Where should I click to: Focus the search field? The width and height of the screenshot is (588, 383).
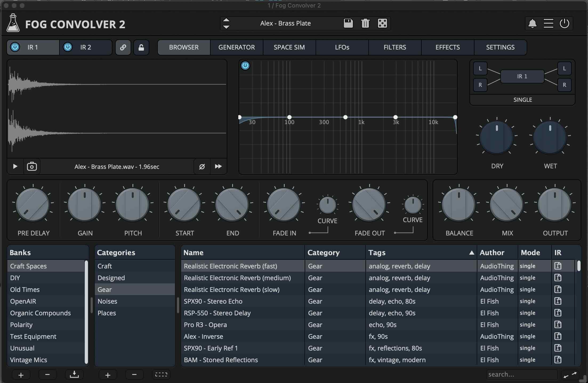pyautogui.click(x=522, y=375)
